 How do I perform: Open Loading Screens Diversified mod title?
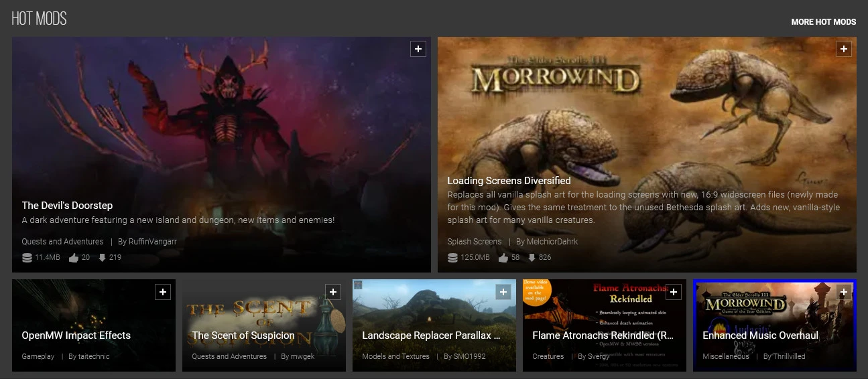(509, 181)
